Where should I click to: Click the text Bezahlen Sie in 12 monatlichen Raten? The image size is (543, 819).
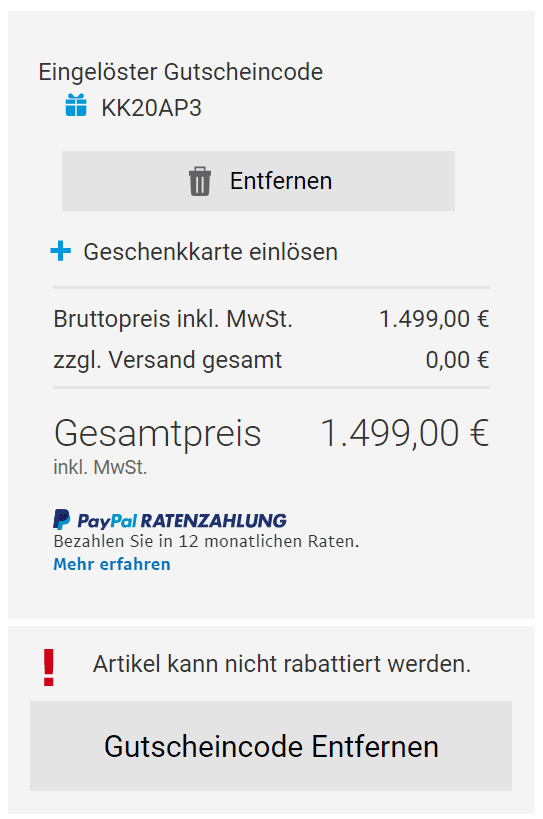206,542
